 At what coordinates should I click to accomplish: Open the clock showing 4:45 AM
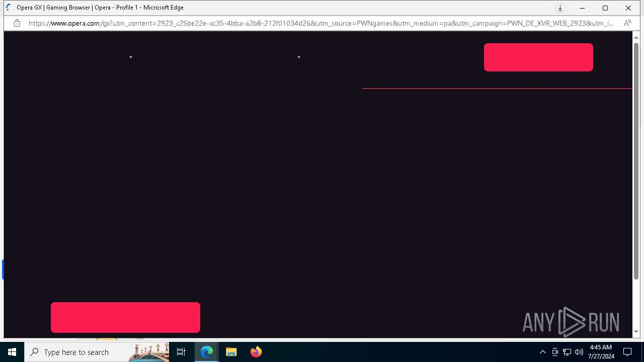601,352
